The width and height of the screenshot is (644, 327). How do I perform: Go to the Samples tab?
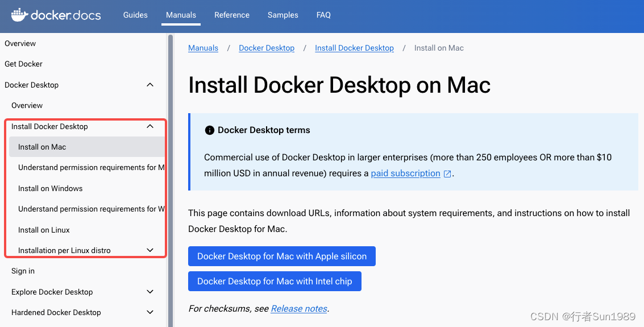[282, 15]
